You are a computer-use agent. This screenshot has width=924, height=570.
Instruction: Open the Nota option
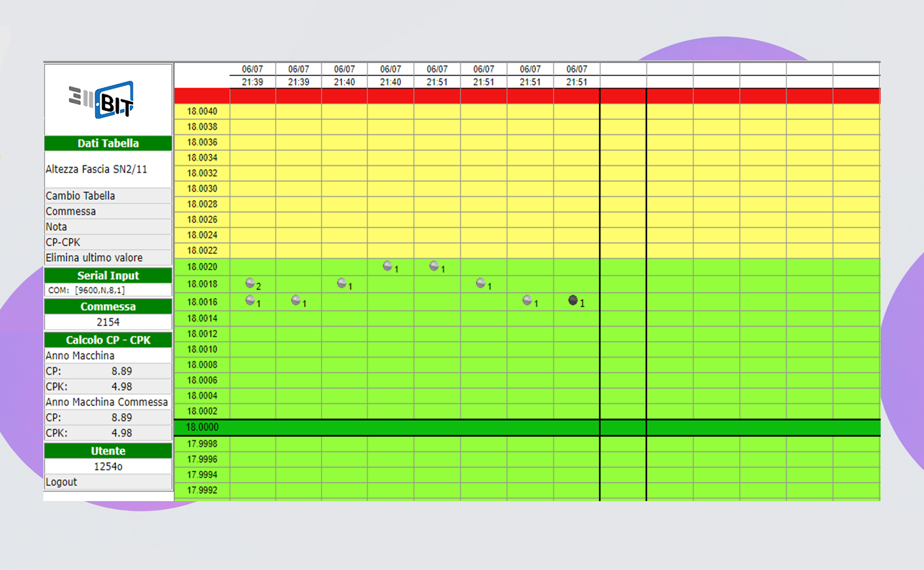(x=108, y=227)
